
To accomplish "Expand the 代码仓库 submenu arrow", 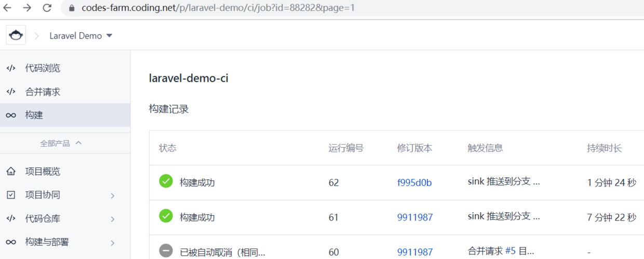I will click(x=113, y=219).
